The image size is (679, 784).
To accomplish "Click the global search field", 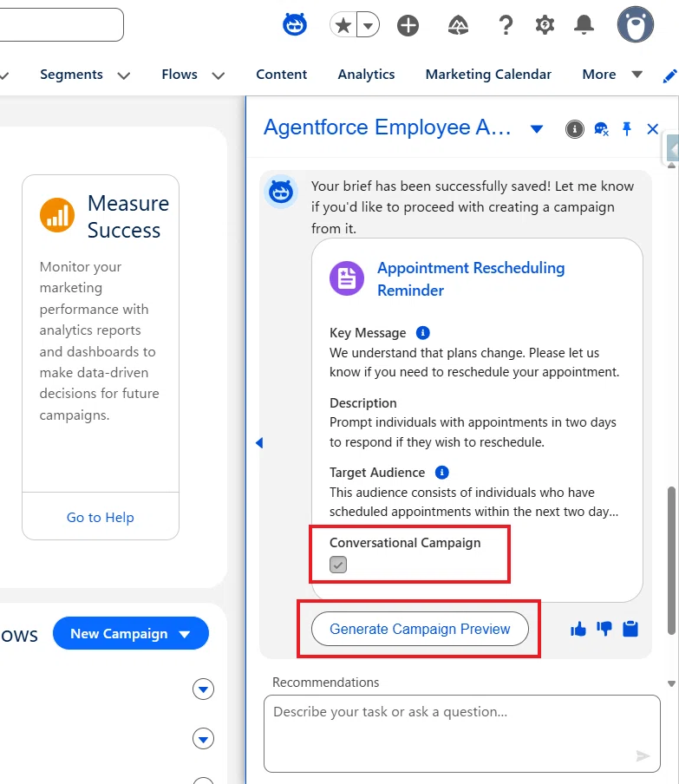I will pos(61,24).
